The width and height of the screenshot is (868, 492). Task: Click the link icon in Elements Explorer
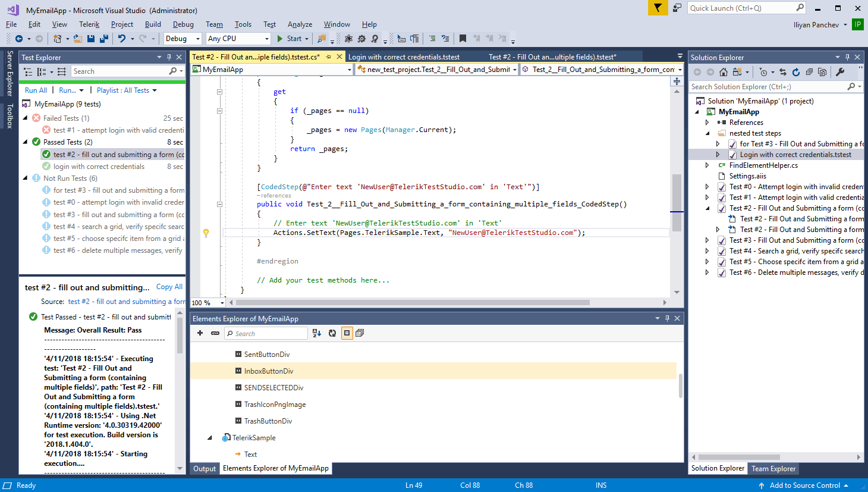(x=215, y=333)
